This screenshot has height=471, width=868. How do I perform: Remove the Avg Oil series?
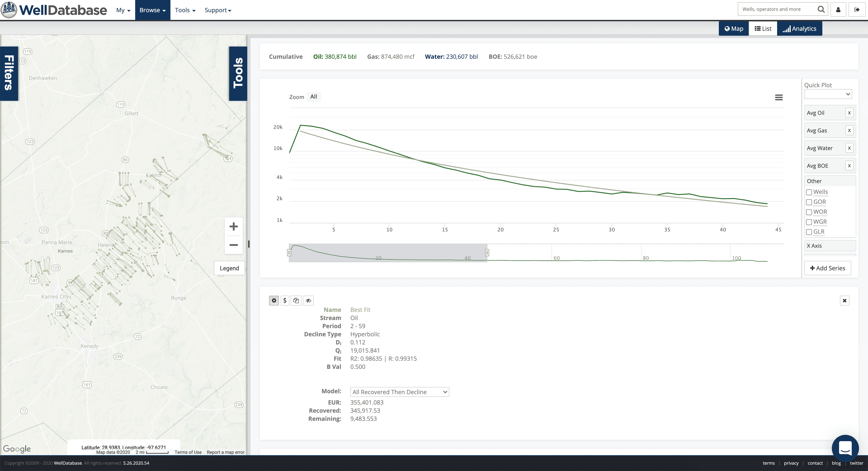(849, 113)
